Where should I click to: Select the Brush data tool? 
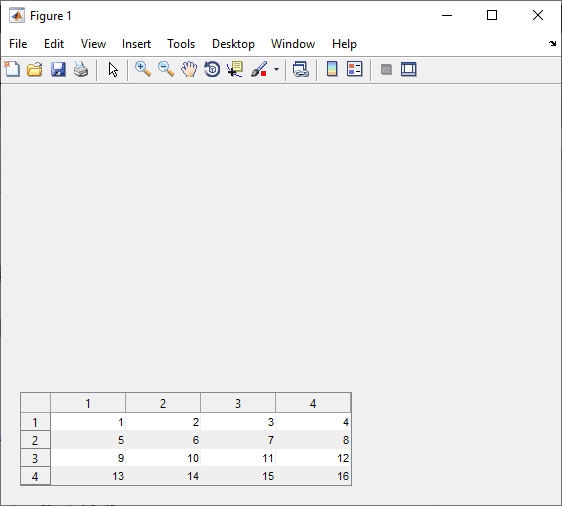[x=259, y=69]
